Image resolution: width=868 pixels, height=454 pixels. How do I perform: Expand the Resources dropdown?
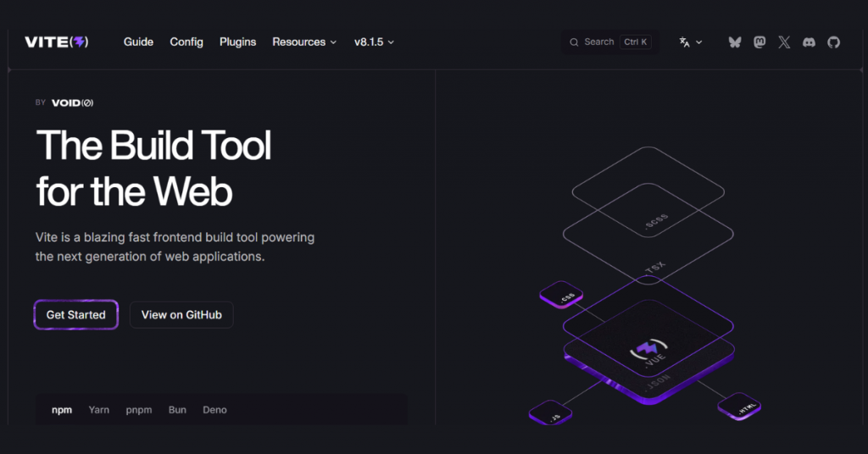tap(304, 42)
